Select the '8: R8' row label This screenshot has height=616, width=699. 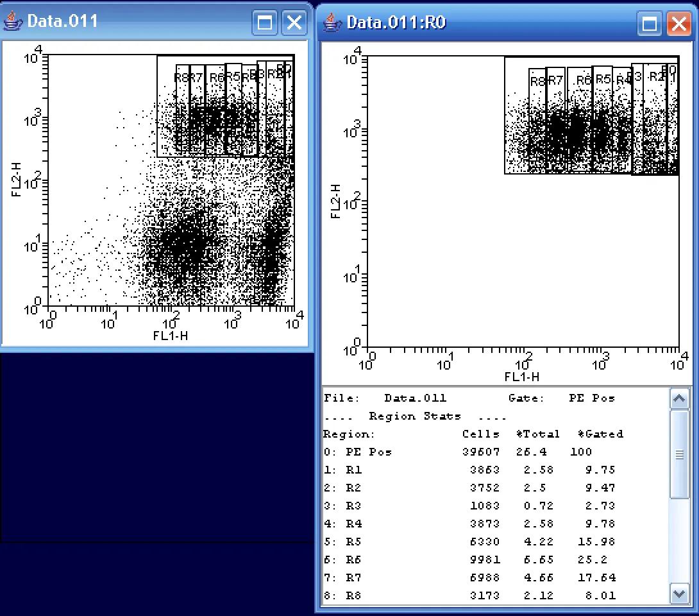click(x=343, y=595)
